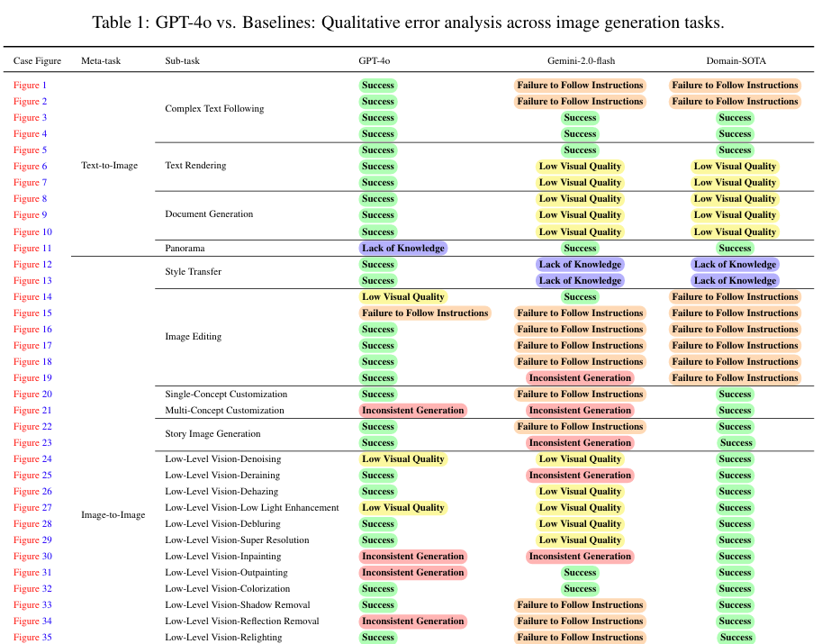This screenshot has height=644, width=822.
Task: Click Domain-SOTA Success badge, Figure 35 row
Action: pyautogui.click(x=736, y=637)
